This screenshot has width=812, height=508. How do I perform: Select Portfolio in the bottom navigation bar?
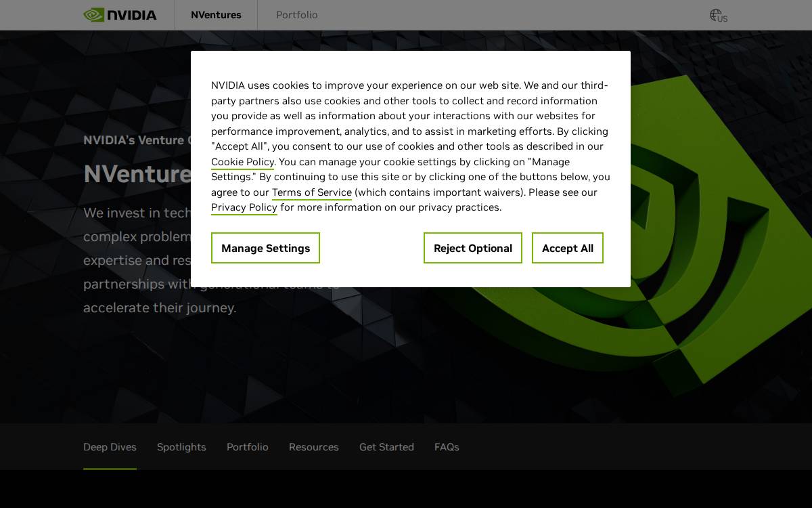(x=248, y=447)
